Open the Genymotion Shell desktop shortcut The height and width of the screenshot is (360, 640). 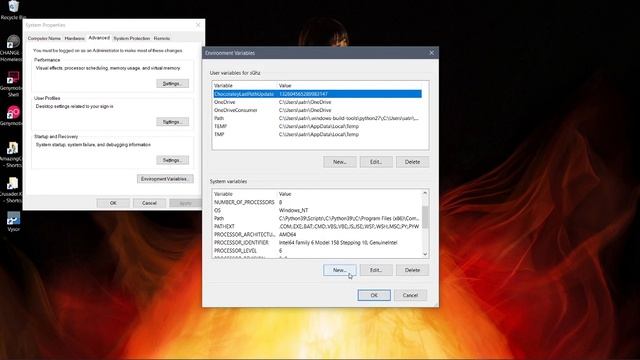coord(12,84)
